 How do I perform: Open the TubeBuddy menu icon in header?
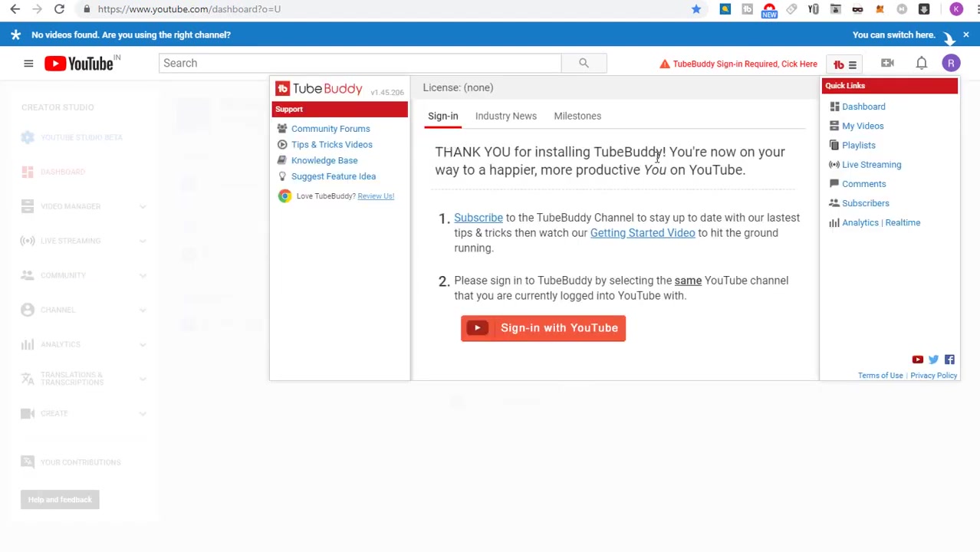click(845, 64)
